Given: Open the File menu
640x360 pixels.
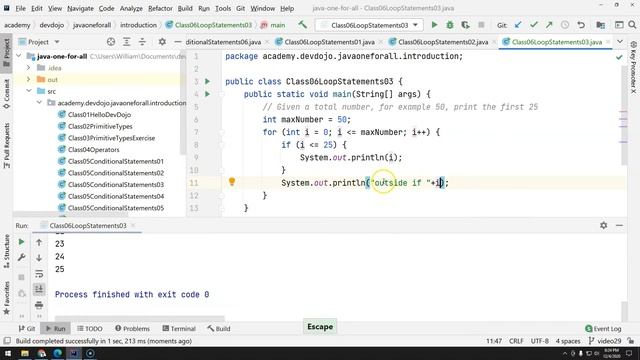Looking at the screenshot, I should click(x=20, y=8).
